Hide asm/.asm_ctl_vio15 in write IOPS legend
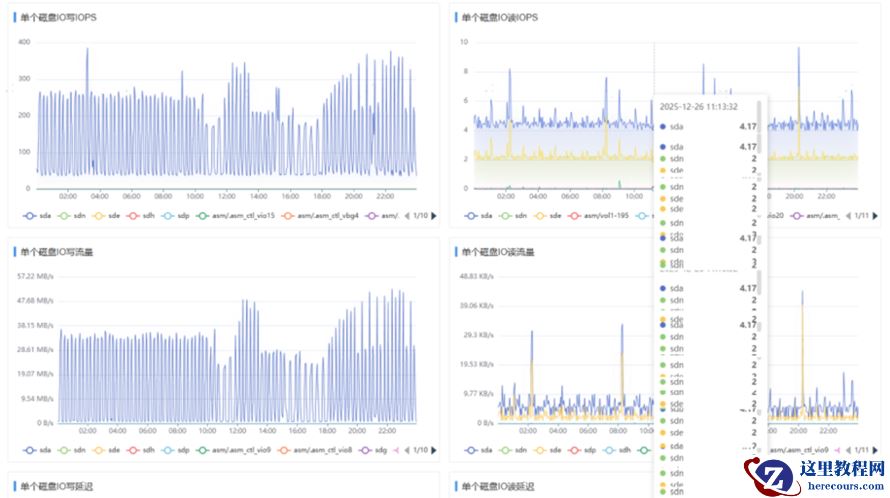Image resolution: width=890 pixels, height=498 pixels. tap(235, 216)
